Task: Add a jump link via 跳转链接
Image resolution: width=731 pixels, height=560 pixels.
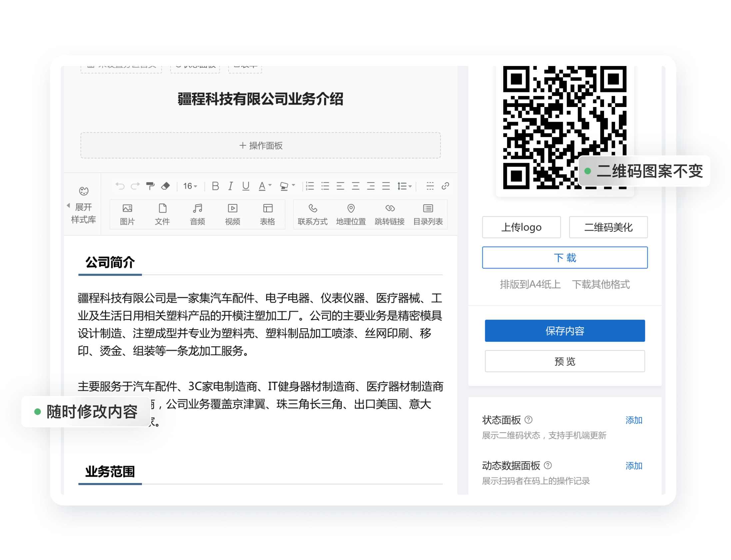Action: (389, 214)
